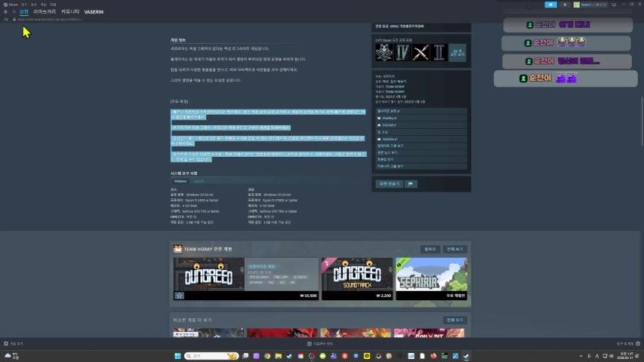Click the volume icon in the system tray
644x362 pixels.
611,356
